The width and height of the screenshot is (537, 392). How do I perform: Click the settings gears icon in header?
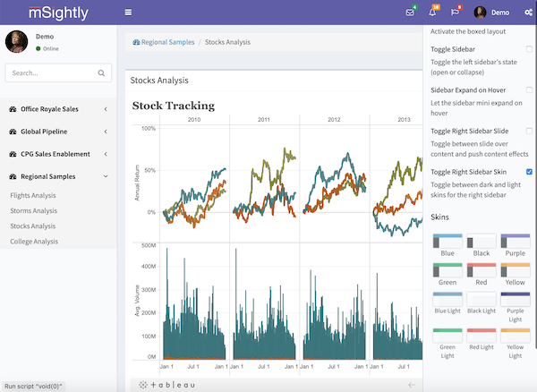click(528, 13)
